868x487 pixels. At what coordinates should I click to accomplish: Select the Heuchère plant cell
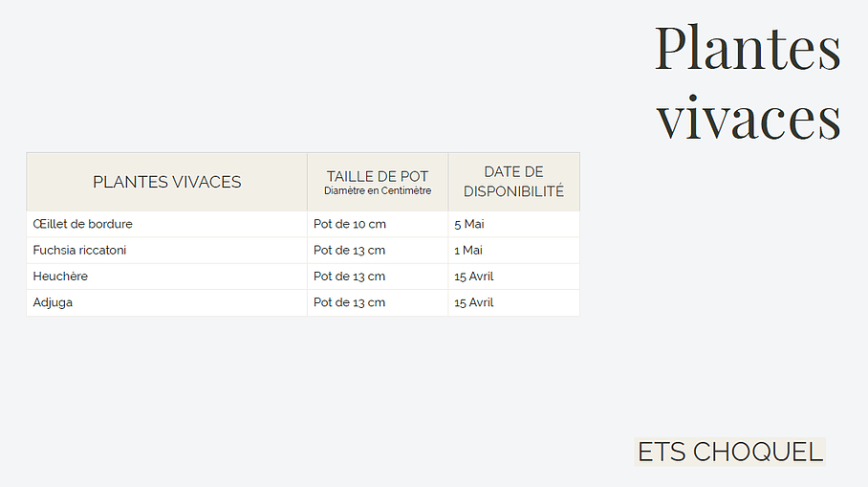[x=60, y=277]
